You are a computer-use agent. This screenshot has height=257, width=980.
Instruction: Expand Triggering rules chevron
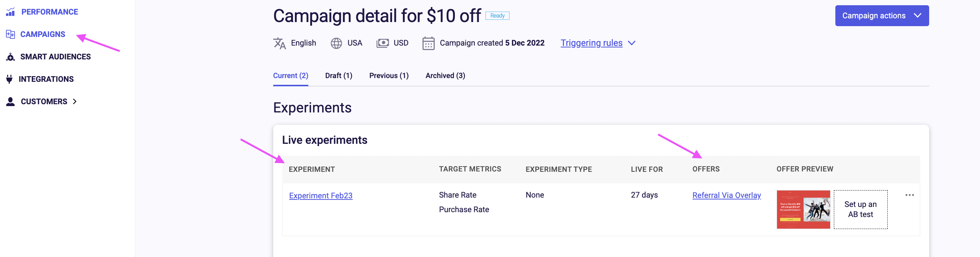(x=631, y=43)
